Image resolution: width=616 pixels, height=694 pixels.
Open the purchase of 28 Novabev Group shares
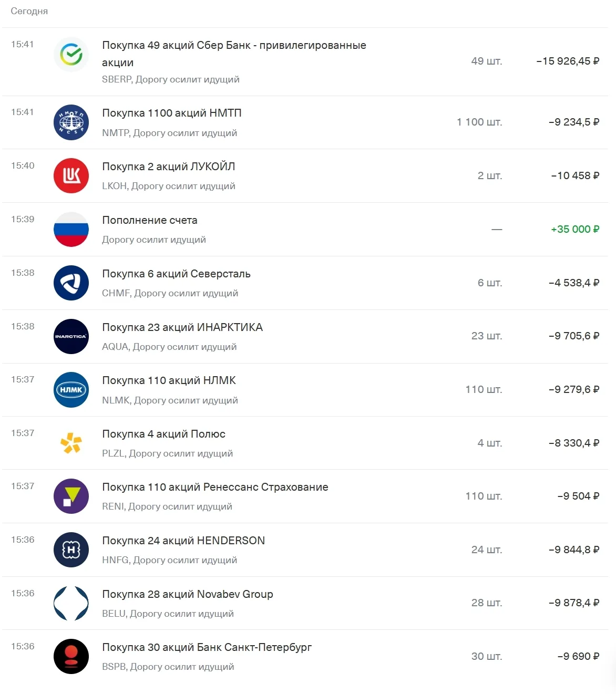point(305,603)
